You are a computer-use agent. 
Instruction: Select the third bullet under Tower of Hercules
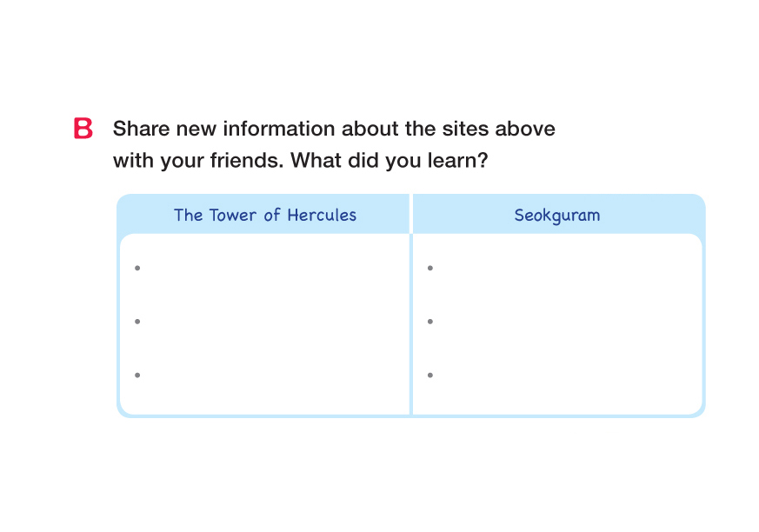click(x=137, y=376)
